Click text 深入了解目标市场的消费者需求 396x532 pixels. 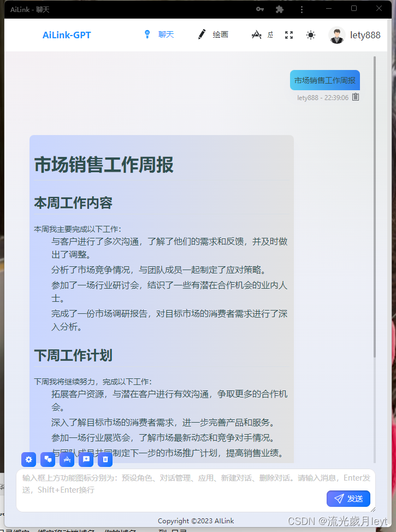coord(113,423)
